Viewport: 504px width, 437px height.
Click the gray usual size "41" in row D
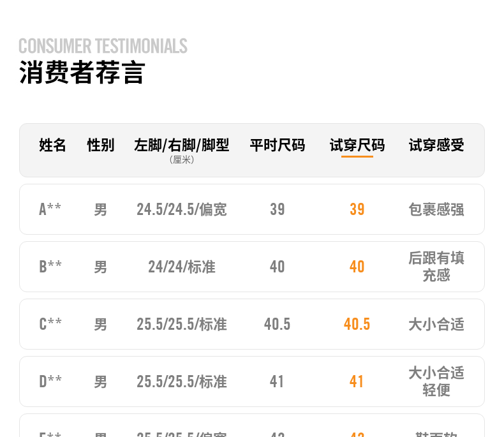277,381
